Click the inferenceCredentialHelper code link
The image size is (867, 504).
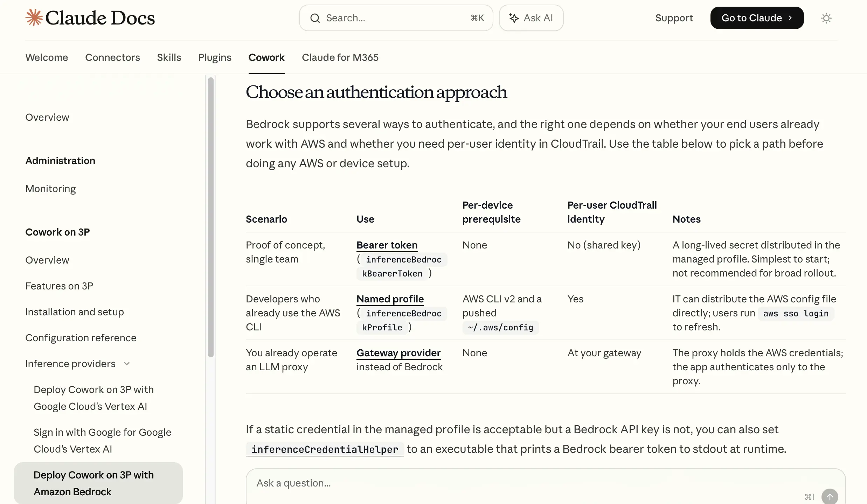pyautogui.click(x=325, y=449)
